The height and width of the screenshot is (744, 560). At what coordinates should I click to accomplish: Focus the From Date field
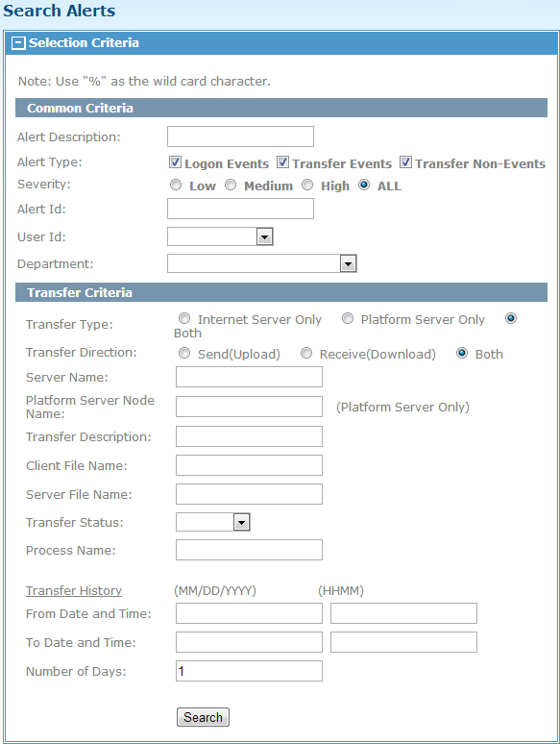point(249,613)
